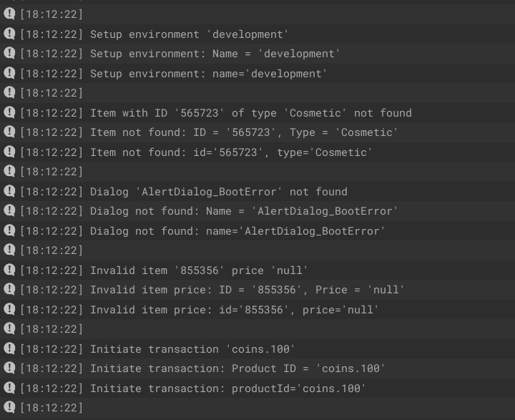Click info icon beside "Initiate transaction 'coins.100'"
This screenshot has height=420, width=515.
pyautogui.click(x=9, y=348)
